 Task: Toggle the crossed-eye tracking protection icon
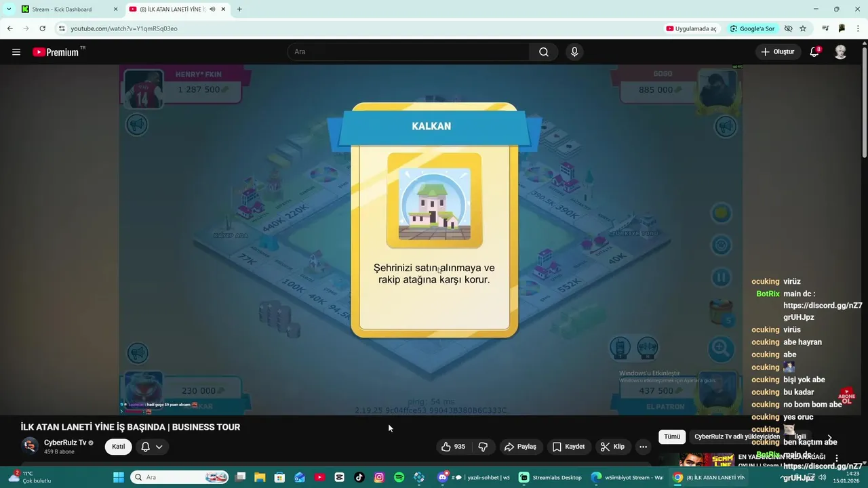click(788, 28)
